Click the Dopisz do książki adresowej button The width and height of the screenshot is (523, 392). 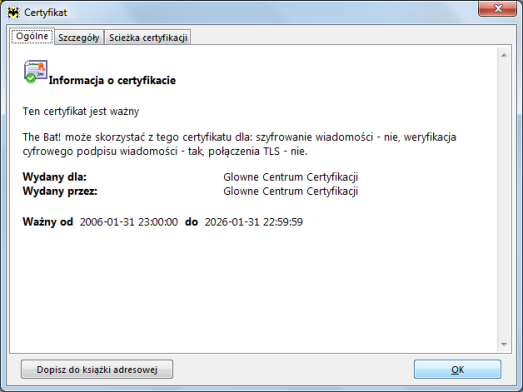[x=97, y=369]
